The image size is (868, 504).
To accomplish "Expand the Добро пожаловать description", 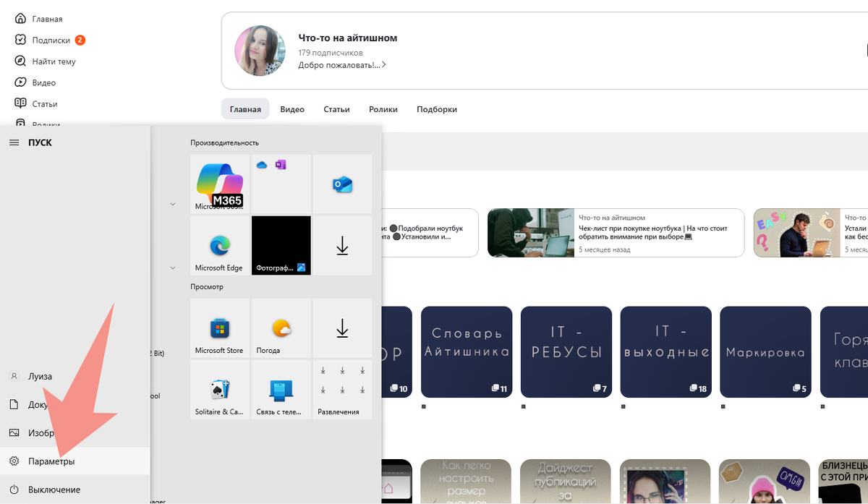I will 342,65.
